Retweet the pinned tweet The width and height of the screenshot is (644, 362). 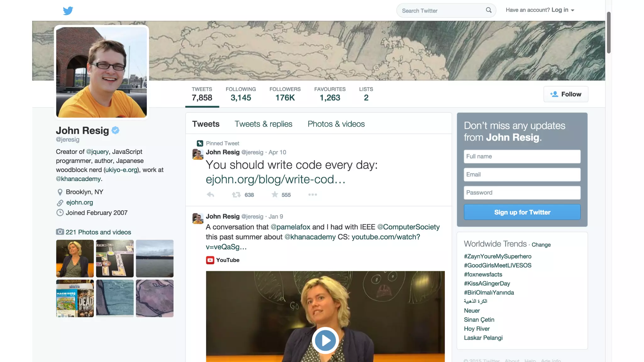tap(236, 195)
